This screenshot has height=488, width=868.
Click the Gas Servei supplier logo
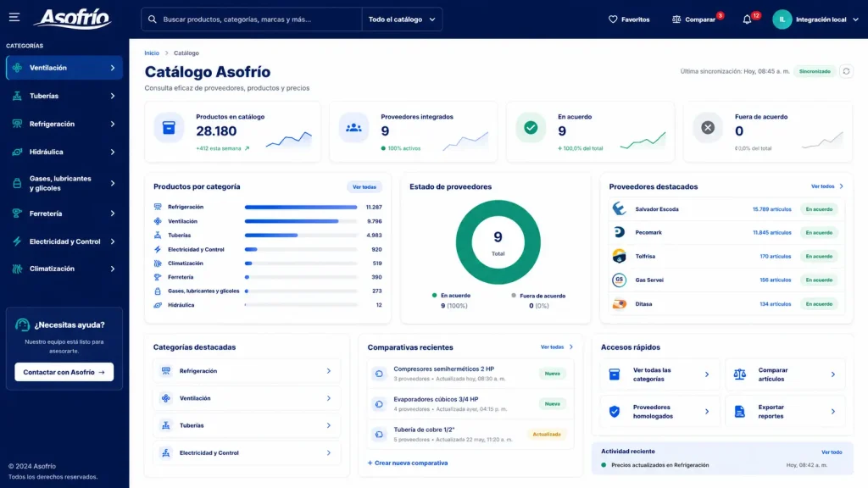(x=619, y=280)
